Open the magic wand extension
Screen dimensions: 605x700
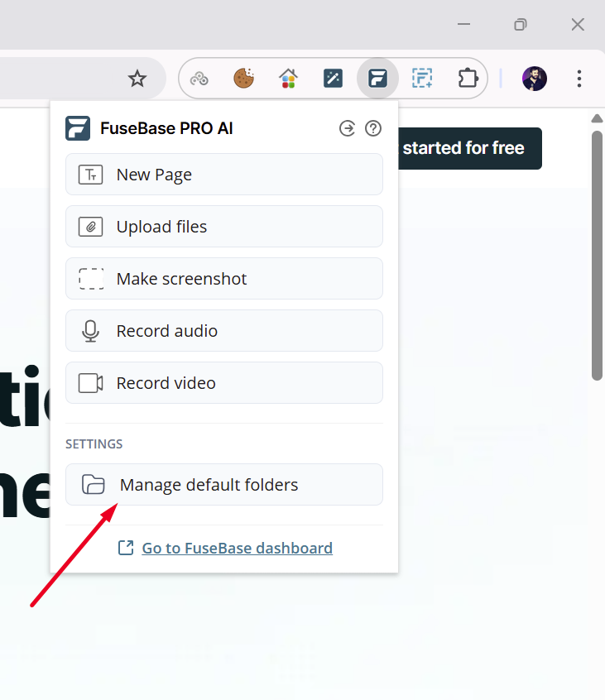coord(333,79)
